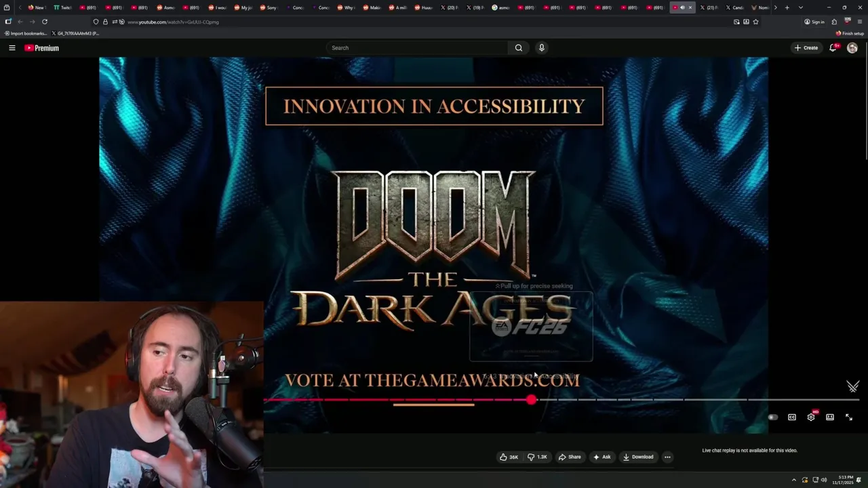Switch to the New Tab tab
The width and height of the screenshot is (868, 488).
click(x=37, y=7)
